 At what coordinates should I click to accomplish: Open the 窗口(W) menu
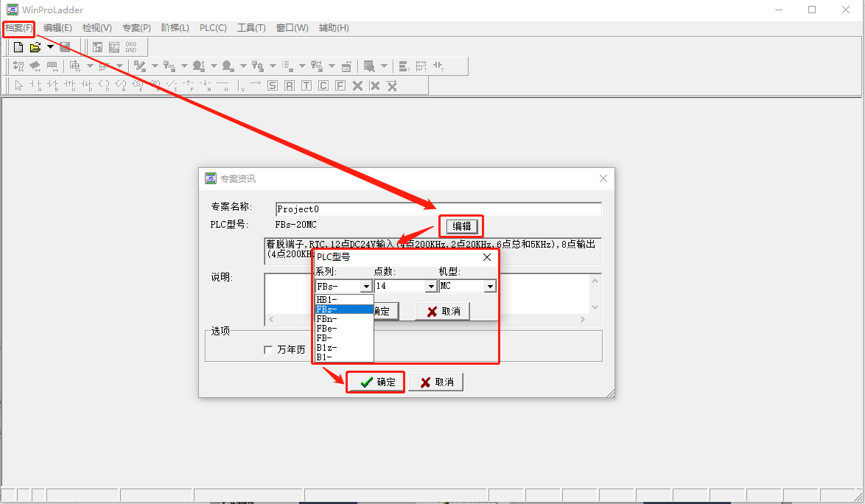[293, 27]
